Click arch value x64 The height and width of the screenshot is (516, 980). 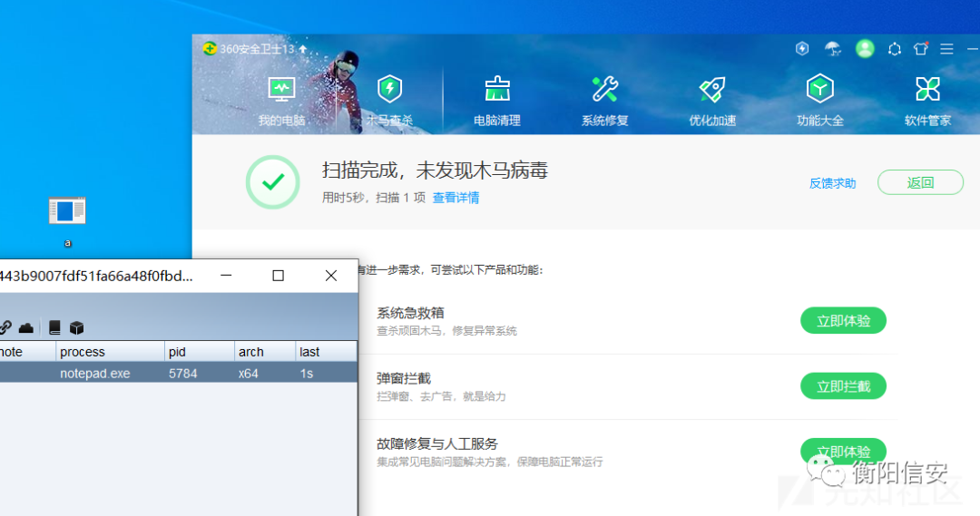pyautogui.click(x=248, y=374)
